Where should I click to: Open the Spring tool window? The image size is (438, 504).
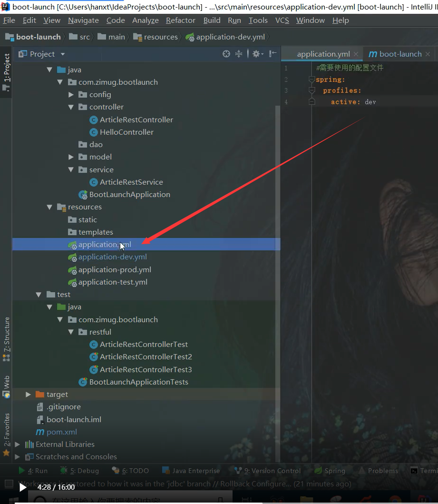pos(330,471)
